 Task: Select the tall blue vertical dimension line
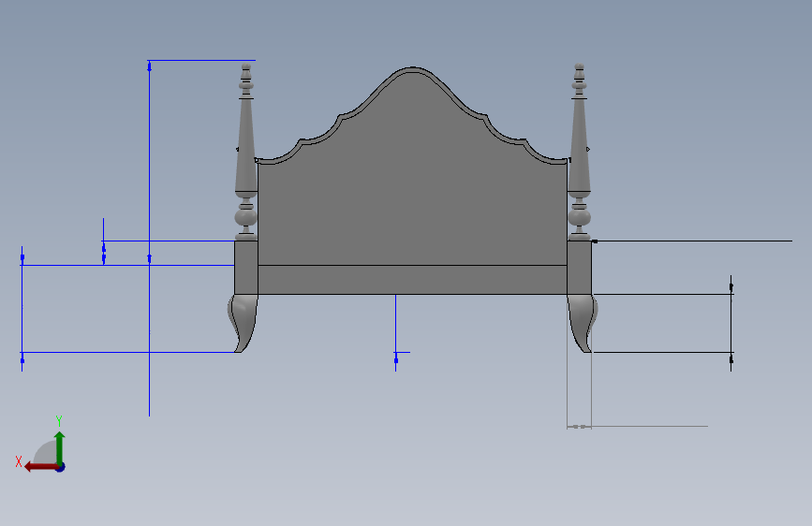(149, 238)
